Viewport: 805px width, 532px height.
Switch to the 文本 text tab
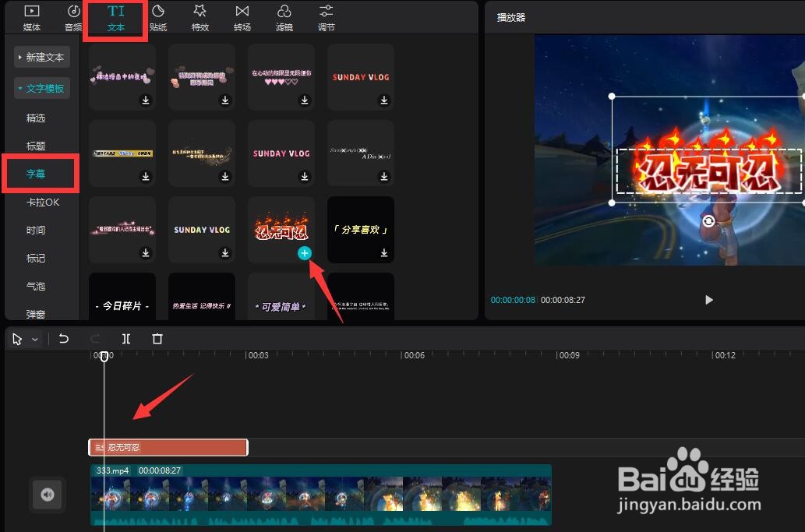(115, 18)
